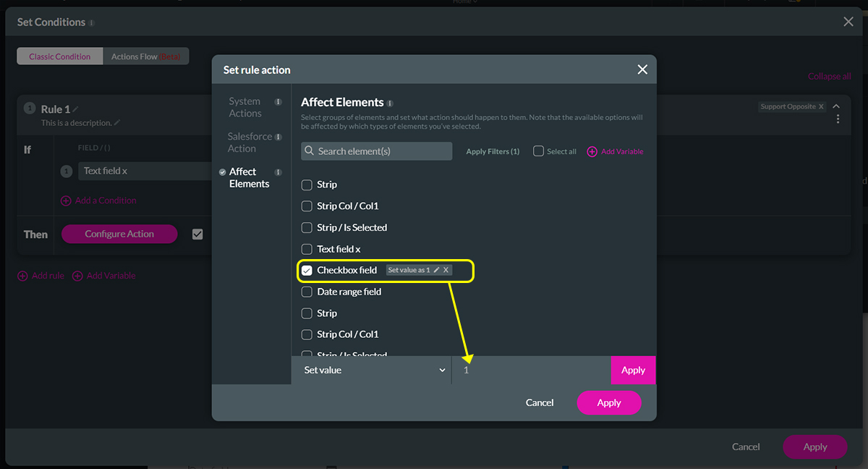Enable the Select all checkbox

538,151
